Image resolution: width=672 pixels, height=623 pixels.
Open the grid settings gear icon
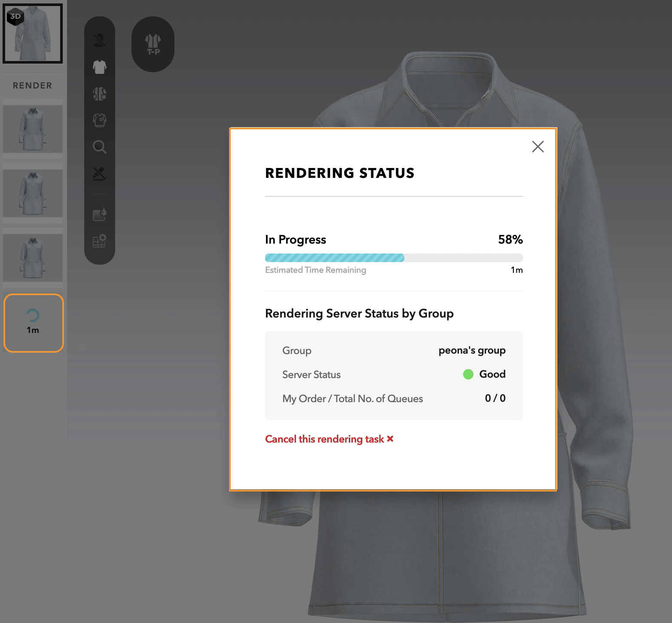(100, 241)
